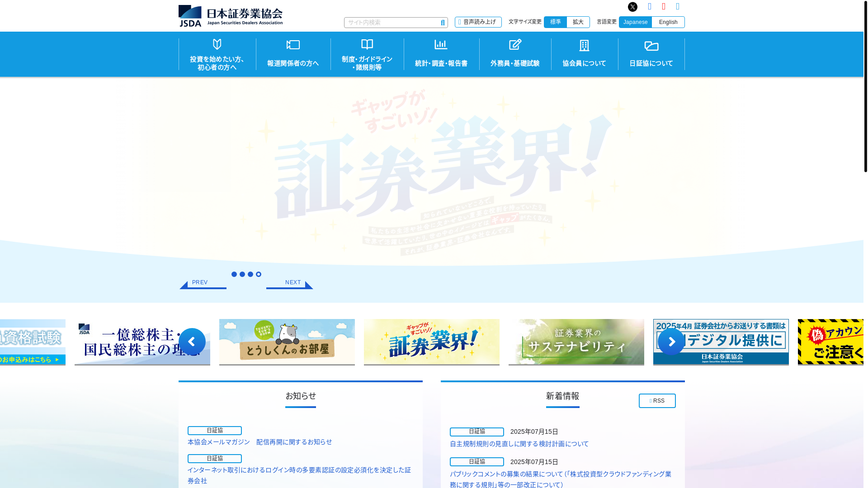Click the press relations flag icon
This screenshot has width=868, height=488.
(293, 45)
